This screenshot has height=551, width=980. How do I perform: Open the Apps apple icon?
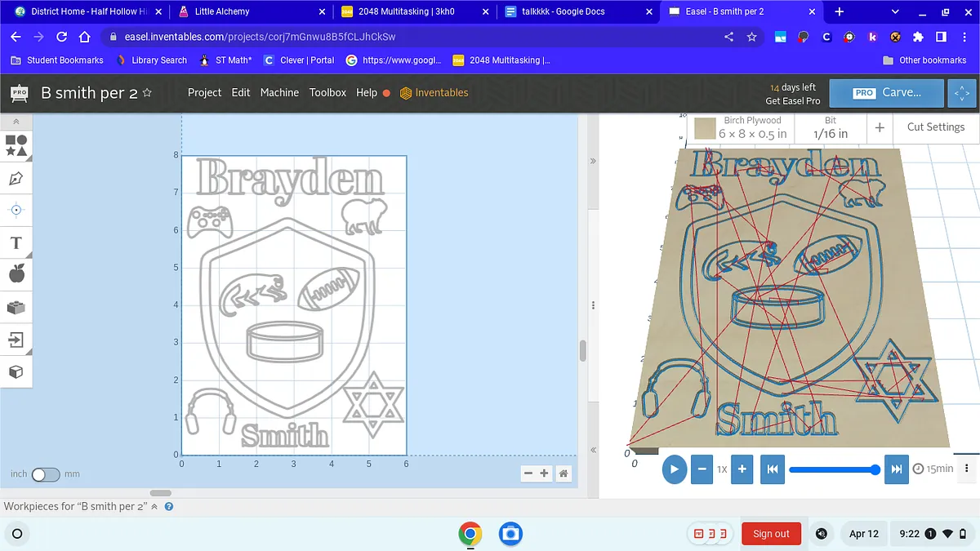[16, 274]
